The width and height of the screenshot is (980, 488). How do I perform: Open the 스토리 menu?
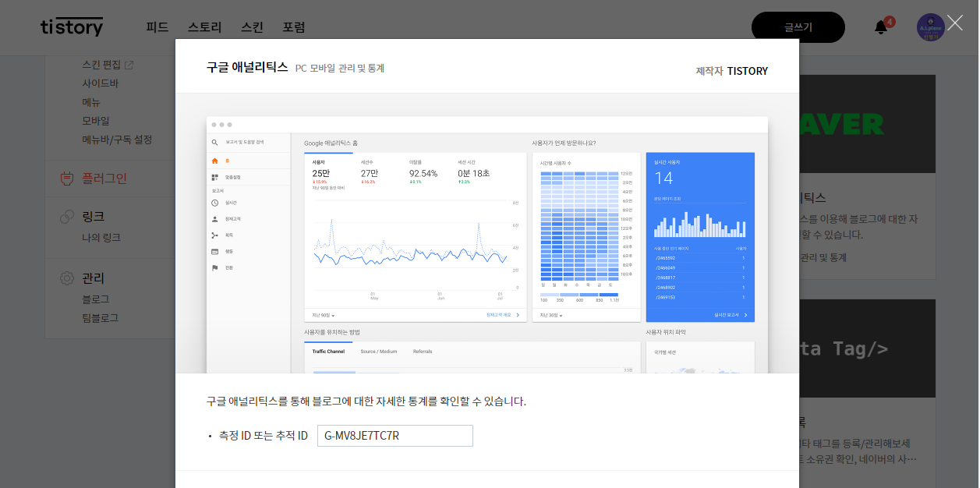pos(205,27)
